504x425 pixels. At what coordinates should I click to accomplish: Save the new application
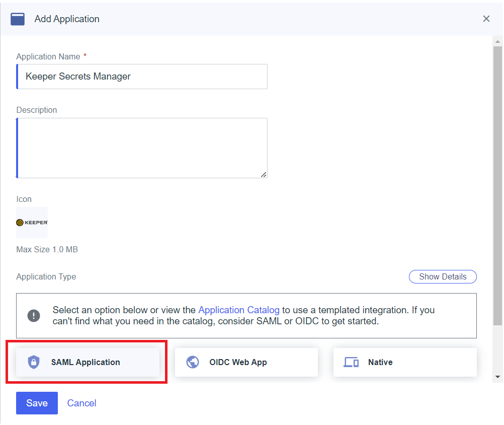pyautogui.click(x=37, y=403)
